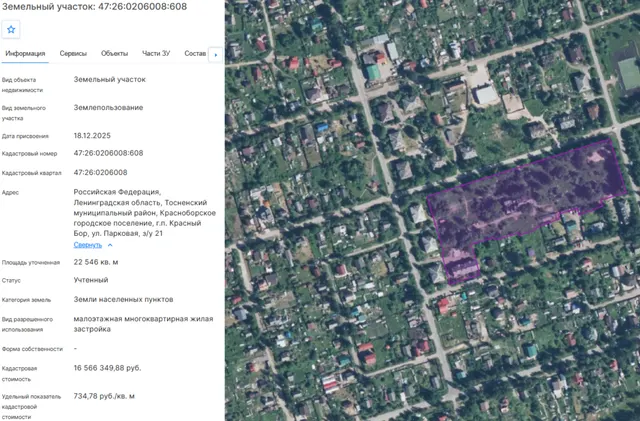Click the address text Российская Федерация
Image resolution: width=640 pixels, height=421 pixels.
click(117, 192)
